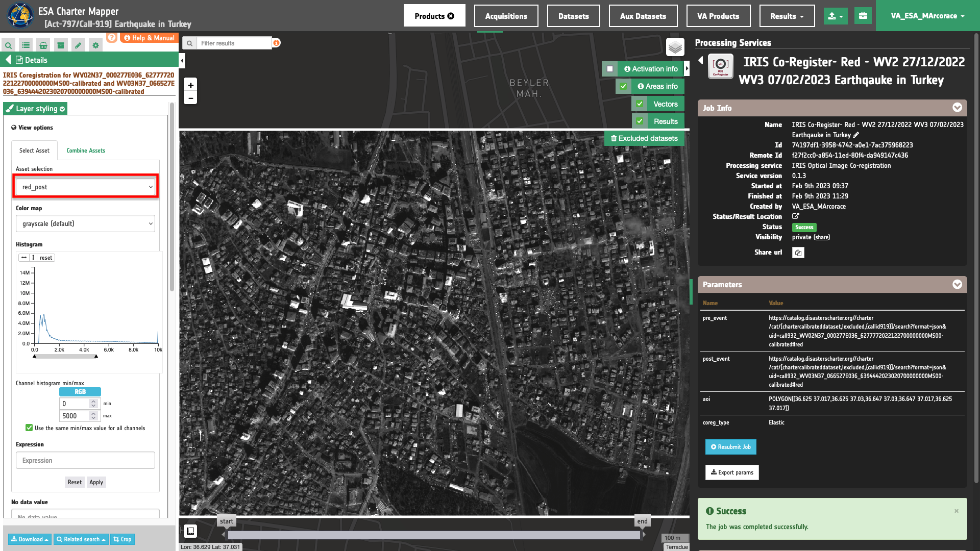Collapse the left panel with the arrow handle

(182, 61)
